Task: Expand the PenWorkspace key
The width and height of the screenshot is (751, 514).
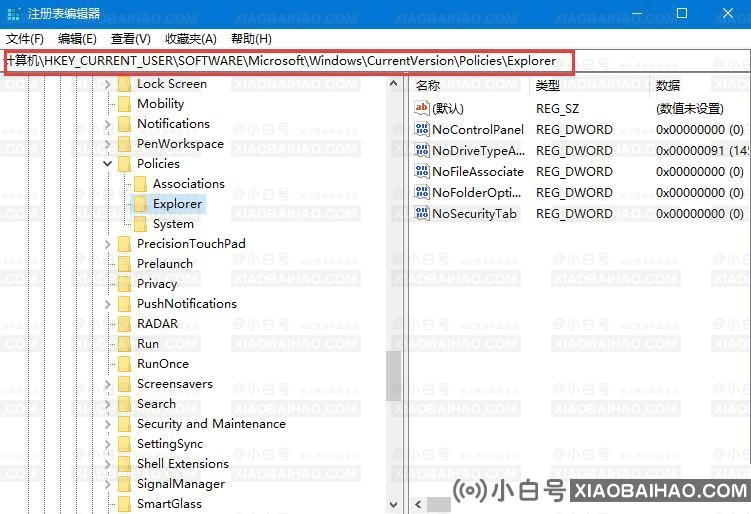Action: (108, 144)
